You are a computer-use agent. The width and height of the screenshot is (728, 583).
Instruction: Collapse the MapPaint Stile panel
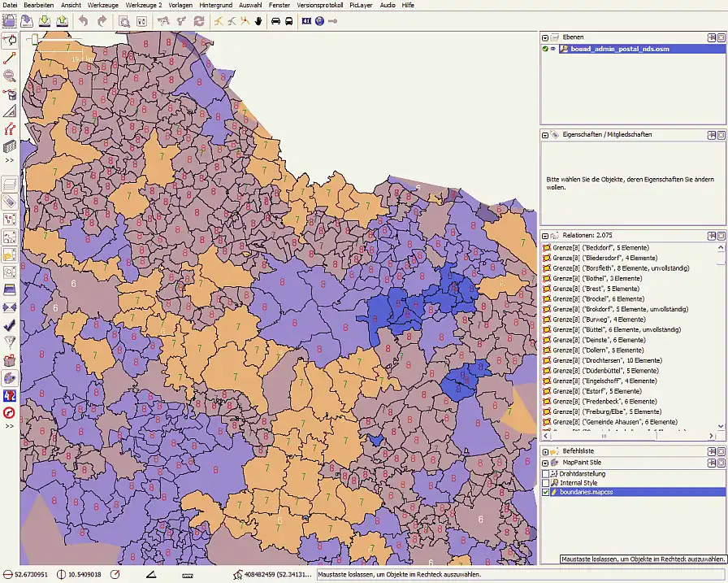(x=546, y=462)
